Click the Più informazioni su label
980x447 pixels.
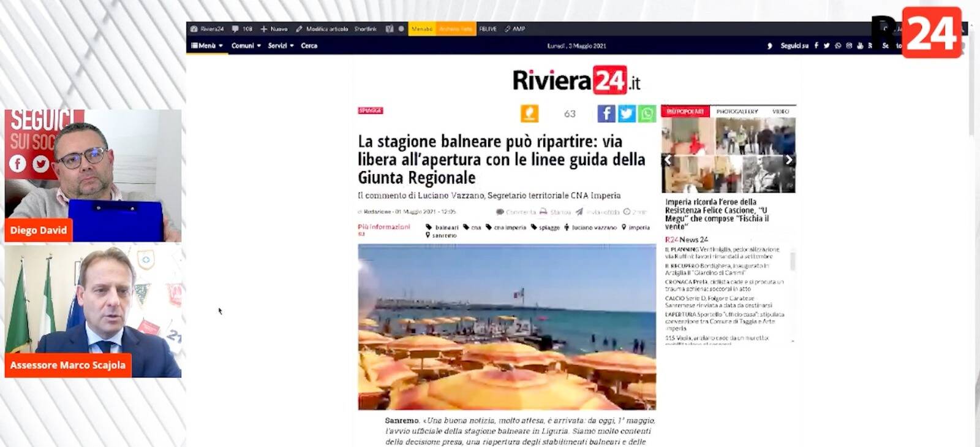coord(384,230)
